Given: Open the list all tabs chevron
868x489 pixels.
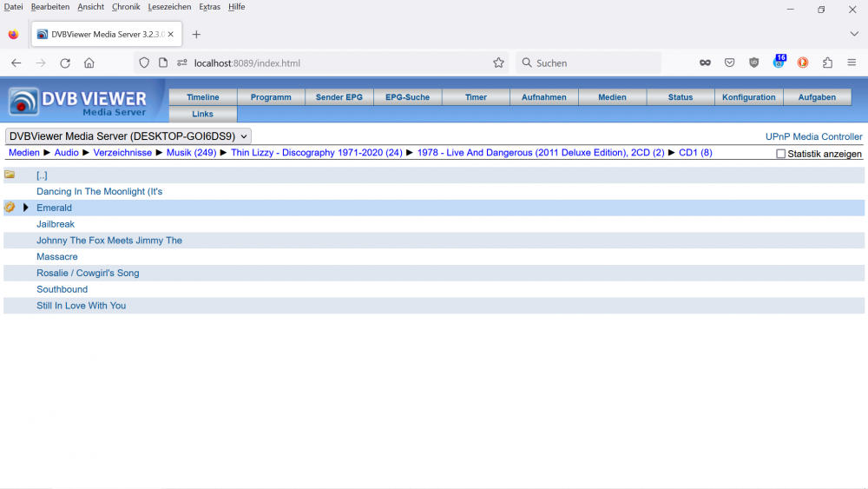Looking at the screenshot, I should tap(854, 35).
